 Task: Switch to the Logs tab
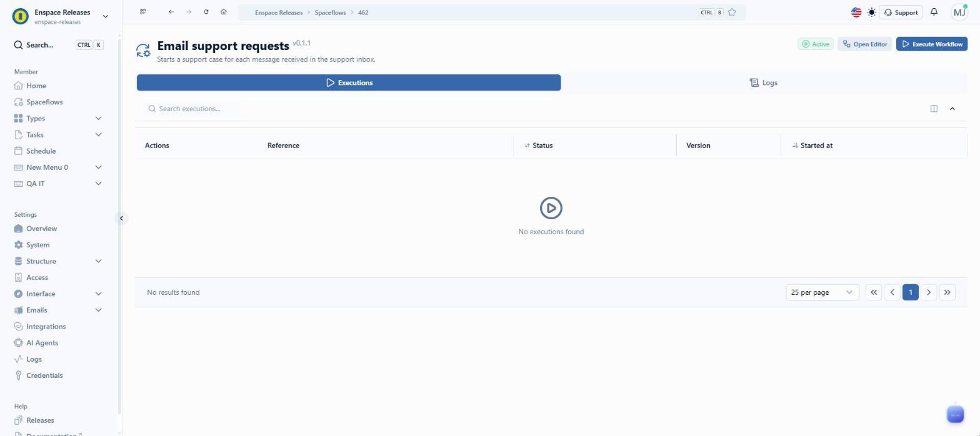(764, 82)
